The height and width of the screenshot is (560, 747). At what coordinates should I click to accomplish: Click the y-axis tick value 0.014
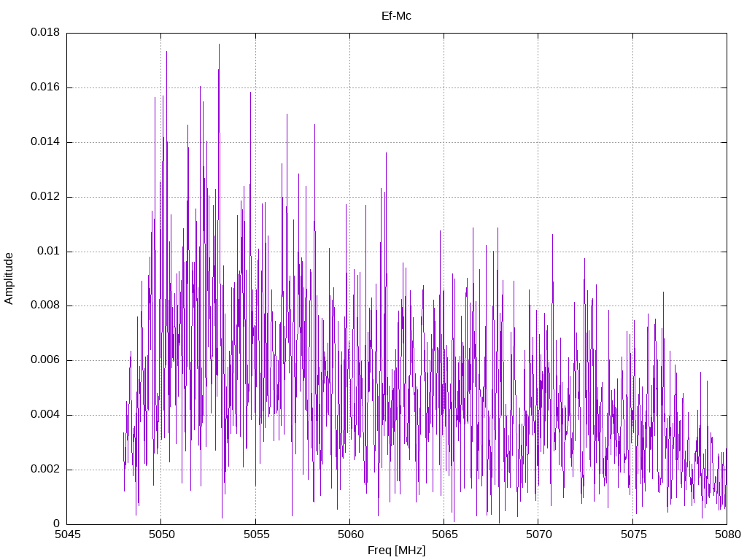(45, 142)
